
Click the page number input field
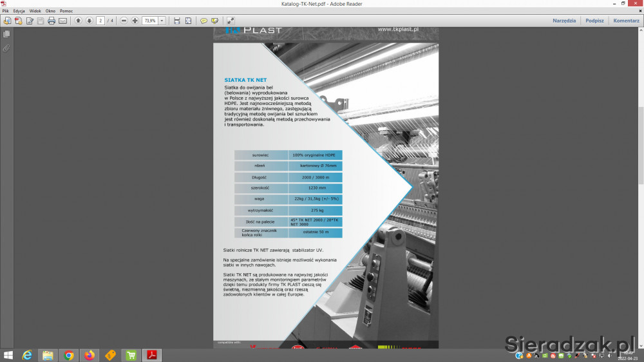100,21
